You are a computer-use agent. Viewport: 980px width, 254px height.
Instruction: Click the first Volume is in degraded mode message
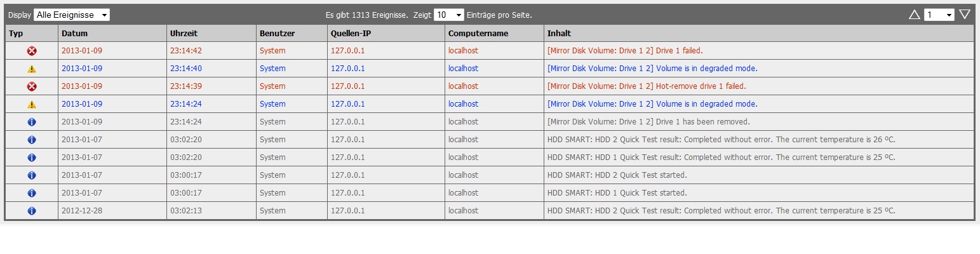click(x=652, y=69)
